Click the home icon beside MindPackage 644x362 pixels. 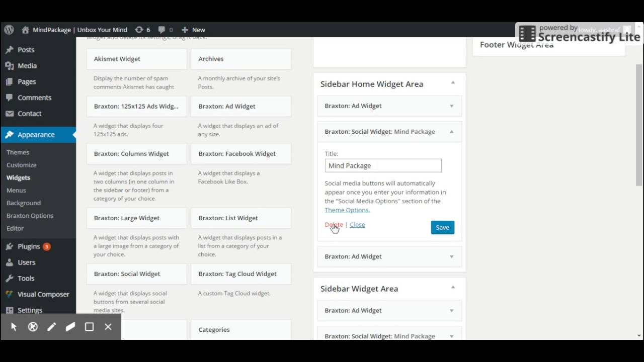pos(25,30)
